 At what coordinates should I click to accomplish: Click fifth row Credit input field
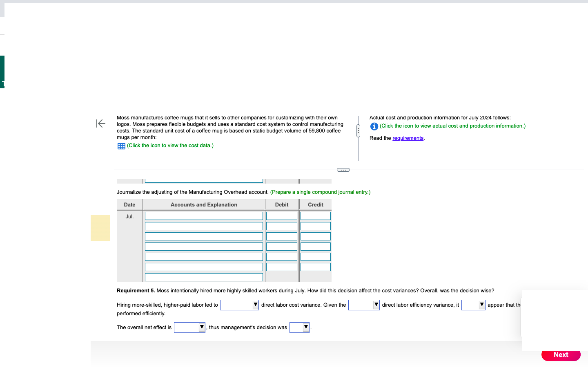(x=316, y=257)
